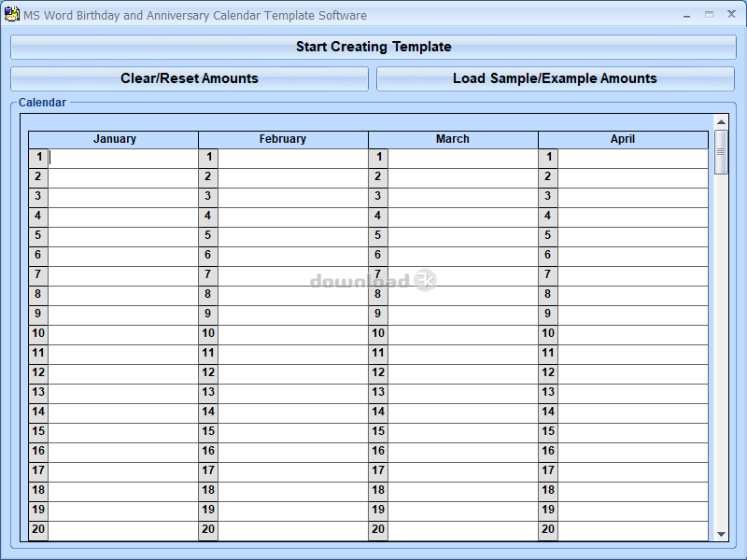
Task: Click the February 20 entry field
Action: (293, 531)
